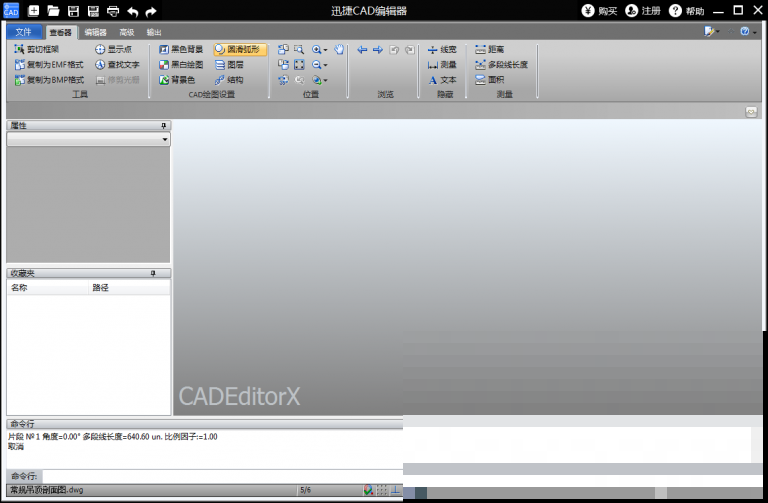Open a file via the folder icon
The width and height of the screenshot is (768, 503).
[x=53, y=11]
